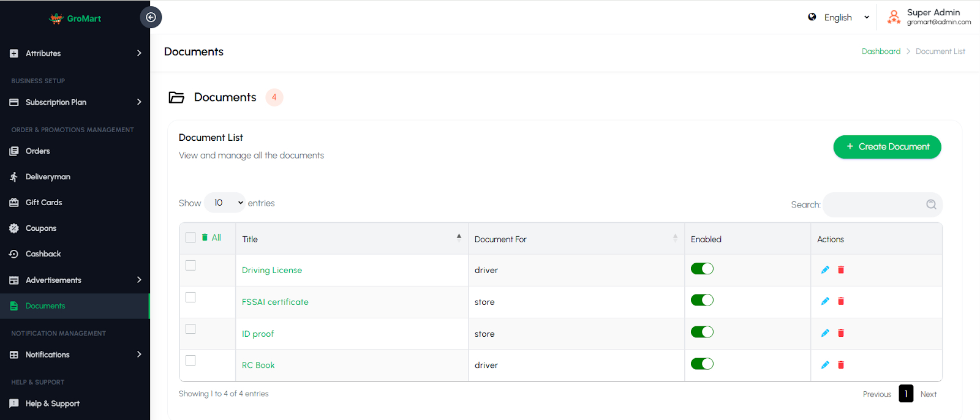Click the Super Admin profile avatar
The width and height of the screenshot is (980, 420).
894,17
